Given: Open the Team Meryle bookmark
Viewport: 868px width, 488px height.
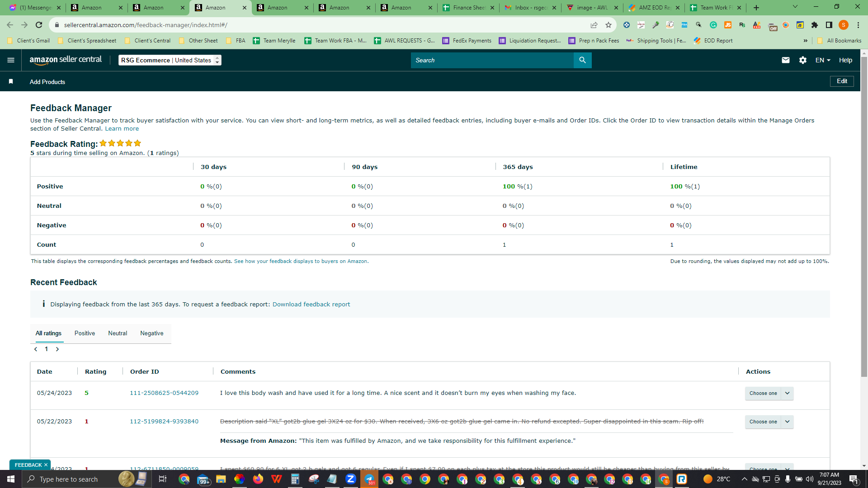Looking at the screenshot, I should pyautogui.click(x=274, y=41).
